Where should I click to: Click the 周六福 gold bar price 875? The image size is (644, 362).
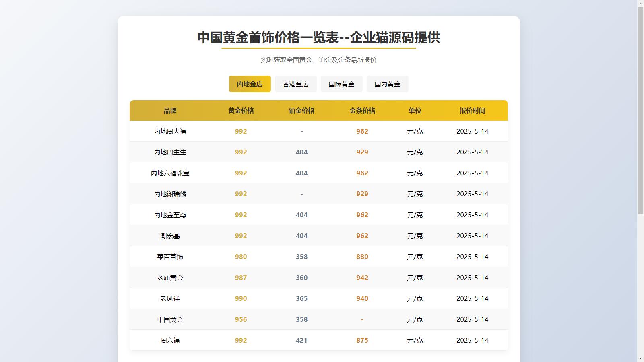362,340
